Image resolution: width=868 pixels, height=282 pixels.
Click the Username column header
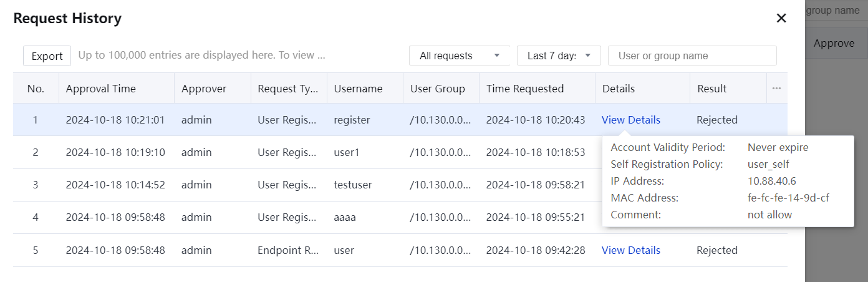pos(358,89)
